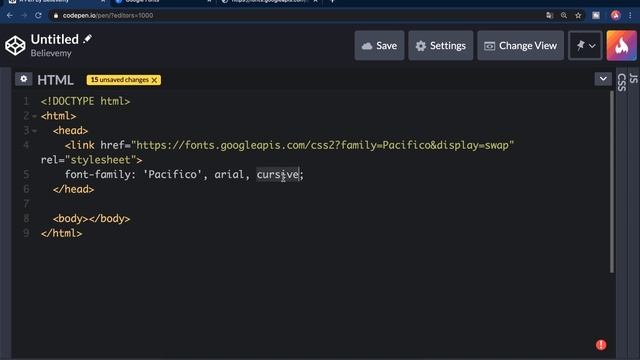Click the 'Pacifico' font name on line 5
Viewport: 640px width, 360px height.
(x=172, y=174)
